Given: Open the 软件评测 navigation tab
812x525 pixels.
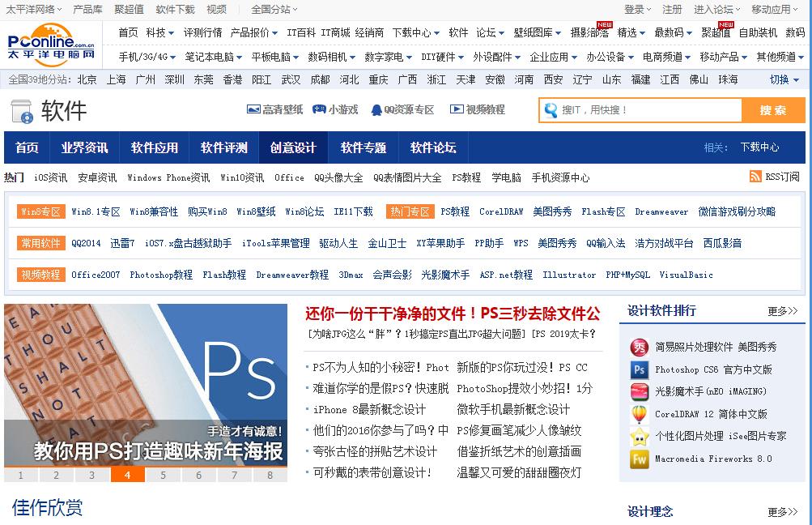Looking at the screenshot, I should [x=224, y=147].
